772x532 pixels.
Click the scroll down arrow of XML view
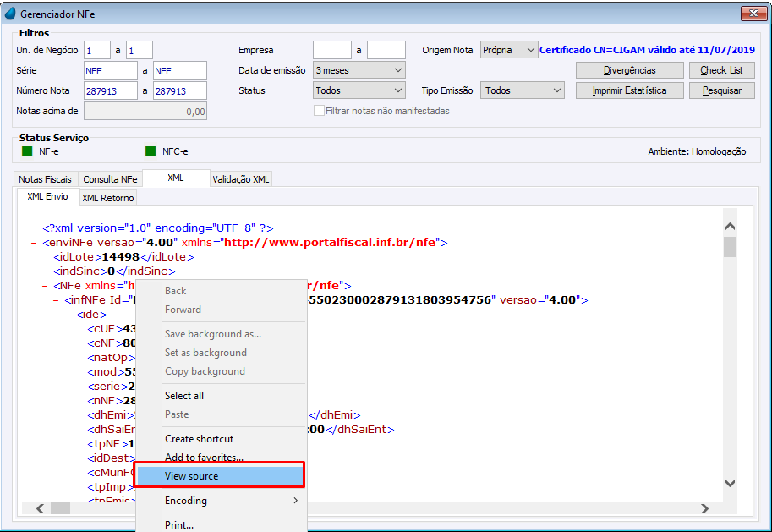coord(731,483)
